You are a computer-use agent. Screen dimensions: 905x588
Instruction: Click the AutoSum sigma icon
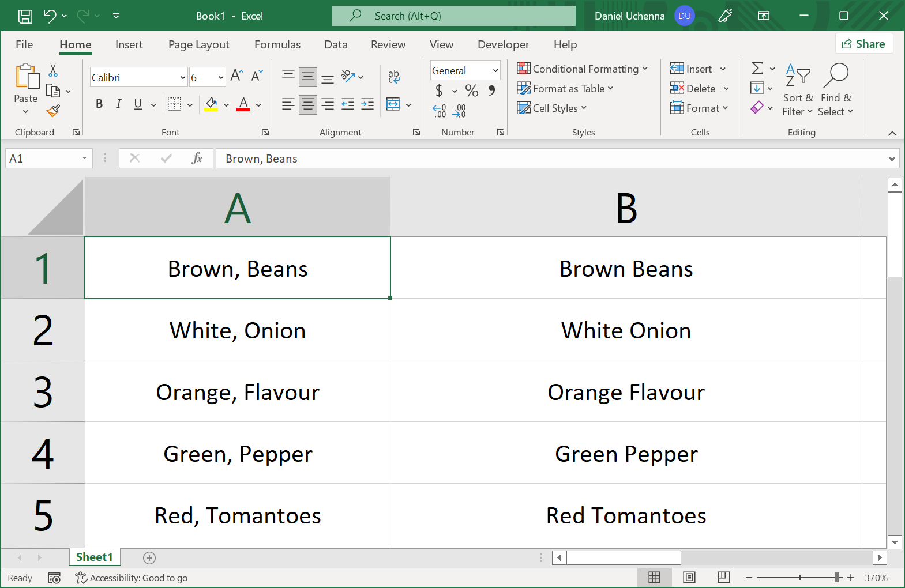pyautogui.click(x=757, y=69)
